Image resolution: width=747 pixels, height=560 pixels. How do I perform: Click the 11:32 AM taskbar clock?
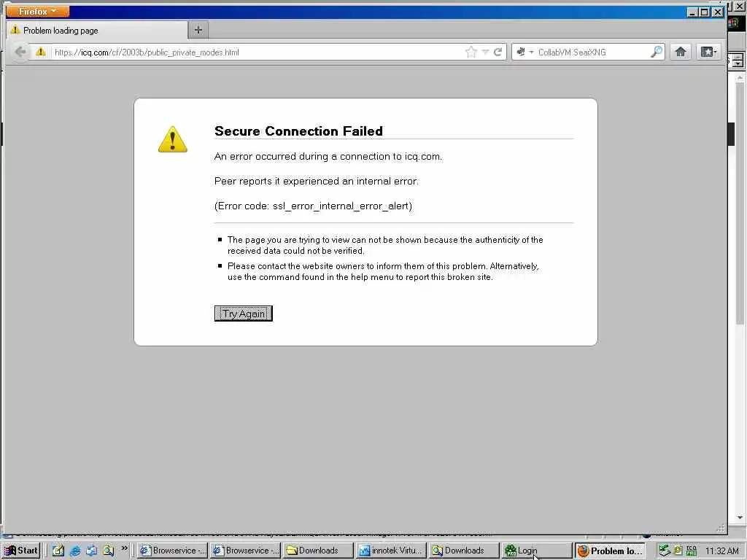click(722, 551)
